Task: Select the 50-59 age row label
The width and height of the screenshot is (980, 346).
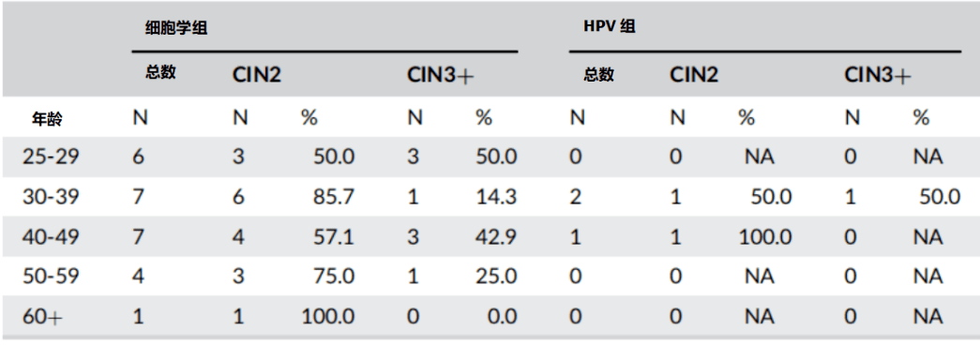Action: coord(52,277)
